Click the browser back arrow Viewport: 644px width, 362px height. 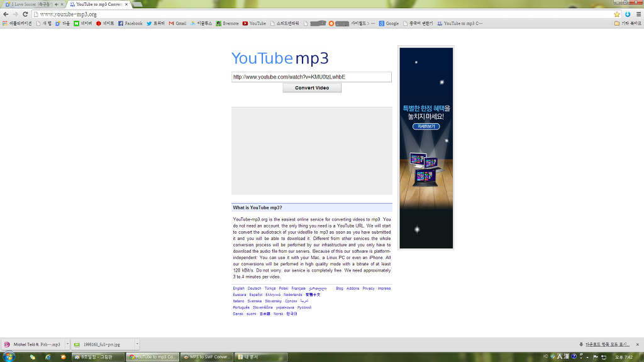coord(6,14)
